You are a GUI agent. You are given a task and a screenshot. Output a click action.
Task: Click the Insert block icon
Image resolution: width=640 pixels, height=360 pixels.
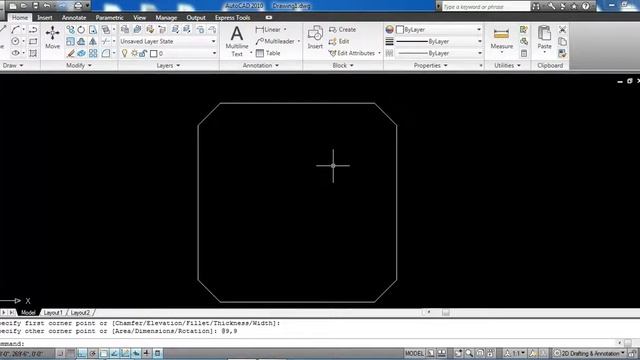(x=315, y=38)
